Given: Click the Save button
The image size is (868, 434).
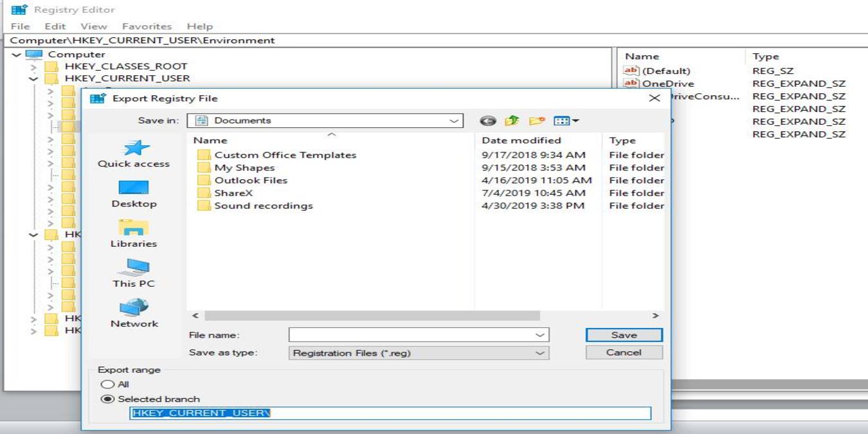Looking at the screenshot, I should (x=623, y=334).
